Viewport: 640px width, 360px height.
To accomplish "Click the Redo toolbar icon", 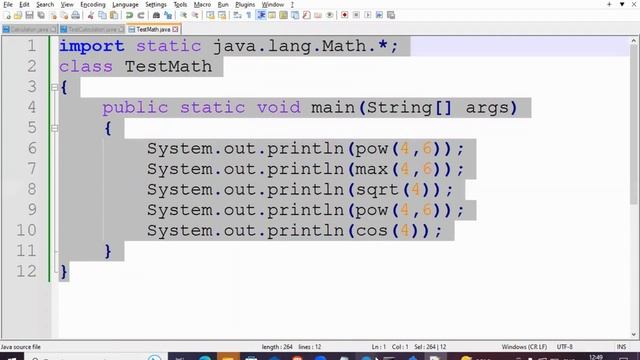I will pos(141,15).
